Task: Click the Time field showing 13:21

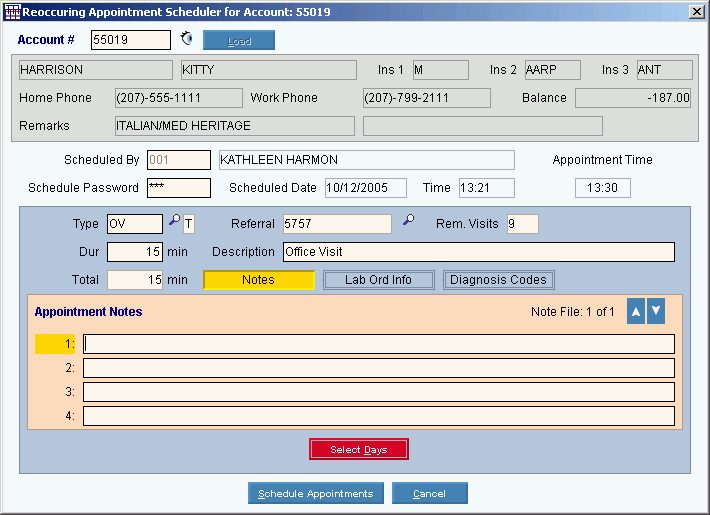Action: tap(487, 188)
